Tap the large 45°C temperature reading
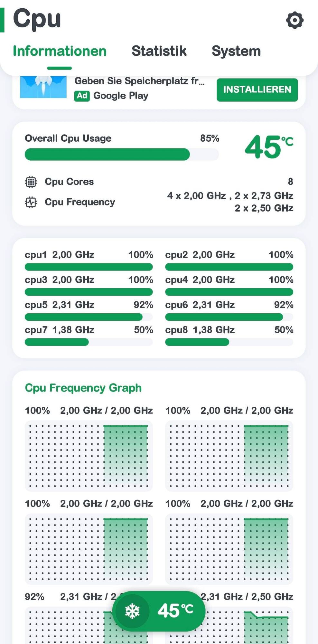This screenshot has width=318, height=644. (x=269, y=147)
